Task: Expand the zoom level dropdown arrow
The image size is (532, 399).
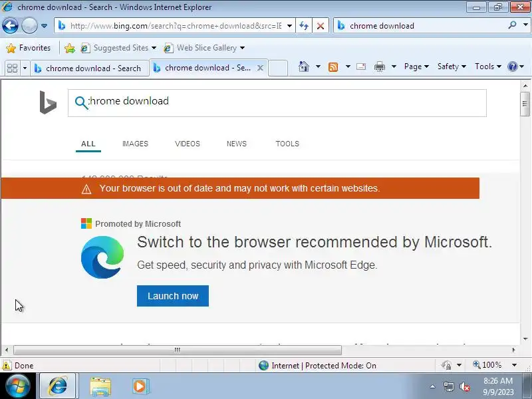Action: 514,365
